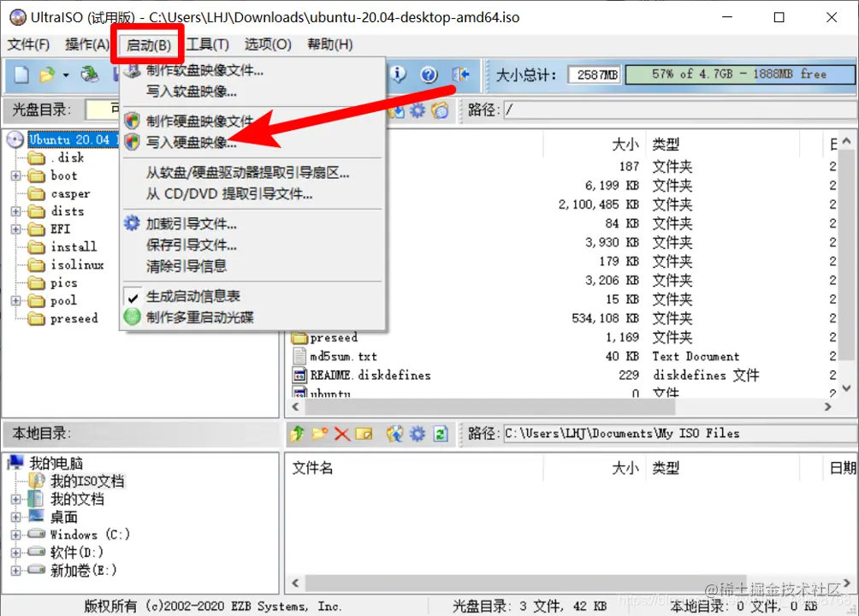
Task: Click the 我的电脑 computer icon
Action: pos(16,463)
